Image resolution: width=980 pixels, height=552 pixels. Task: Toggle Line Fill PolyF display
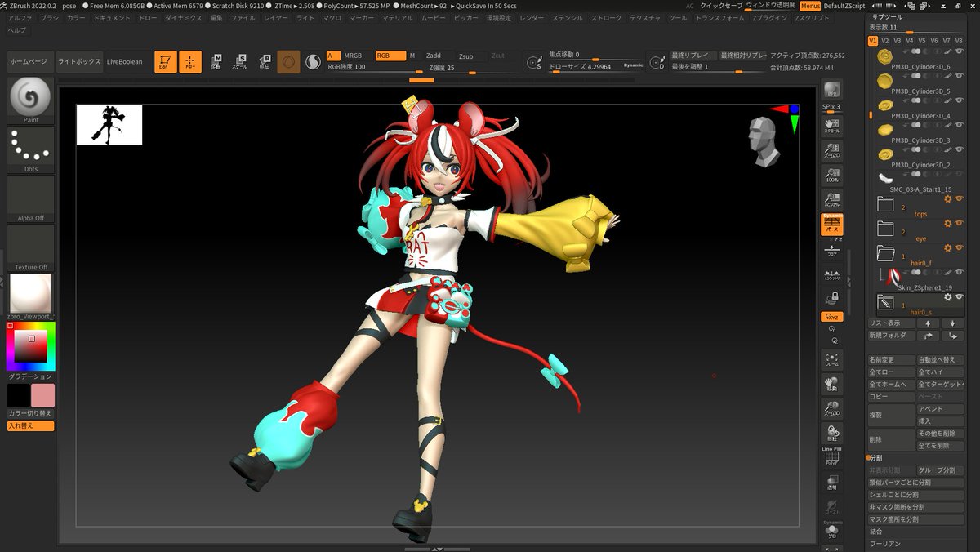click(x=831, y=457)
